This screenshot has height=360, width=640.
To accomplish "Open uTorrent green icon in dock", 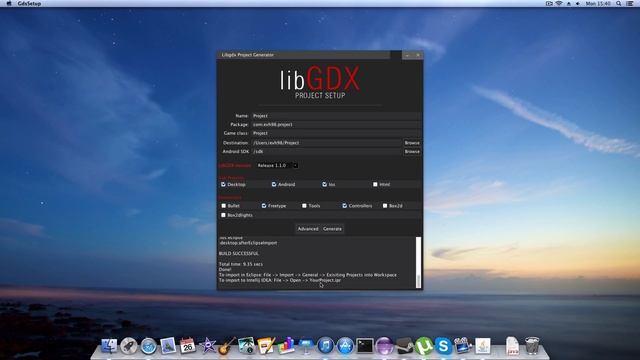I will point(424,346).
